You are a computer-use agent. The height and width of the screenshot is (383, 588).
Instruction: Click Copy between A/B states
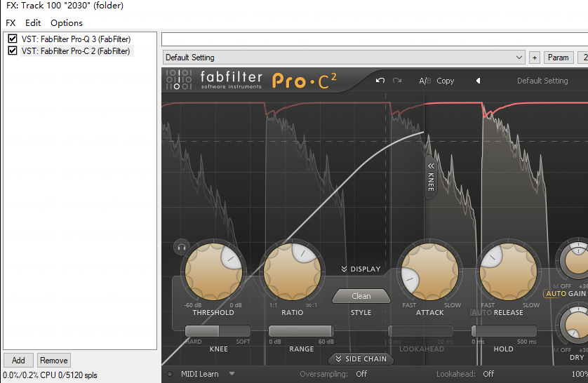coord(445,81)
